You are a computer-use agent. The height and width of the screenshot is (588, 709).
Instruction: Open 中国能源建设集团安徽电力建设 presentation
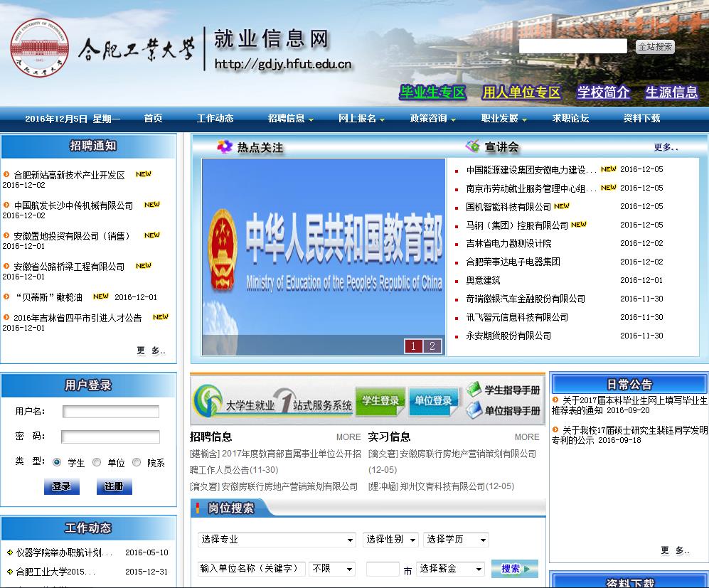pyautogui.click(x=531, y=170)
